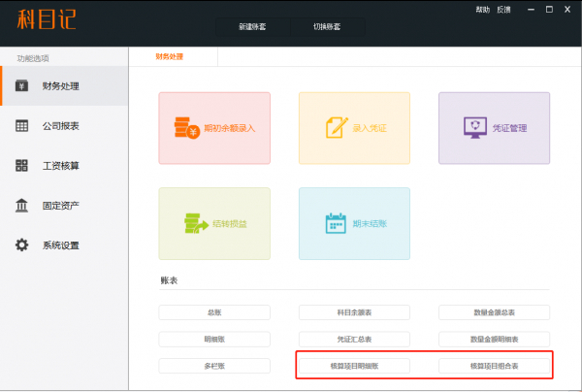The image size is (582, 392).
Task: Click the 结转损益 coins icon
Action: [194, 224]
